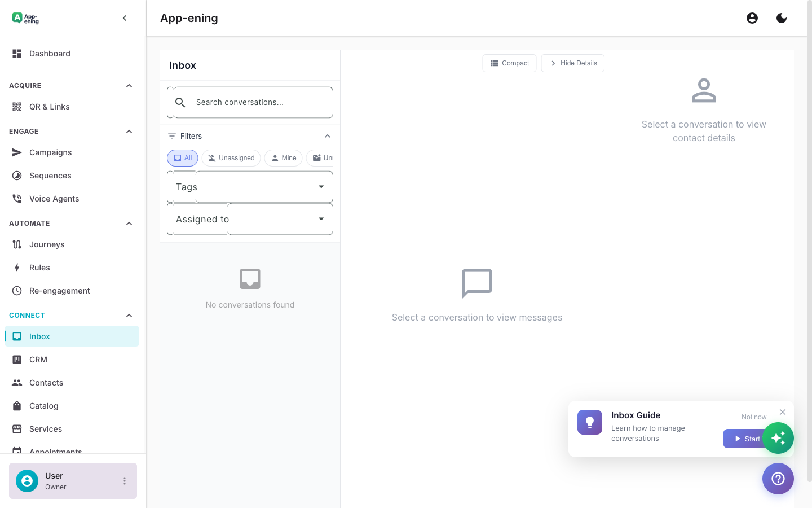Open the Contacts menu item
The height and width of the screenshot is (508, 812).
[x=46, y=383]
